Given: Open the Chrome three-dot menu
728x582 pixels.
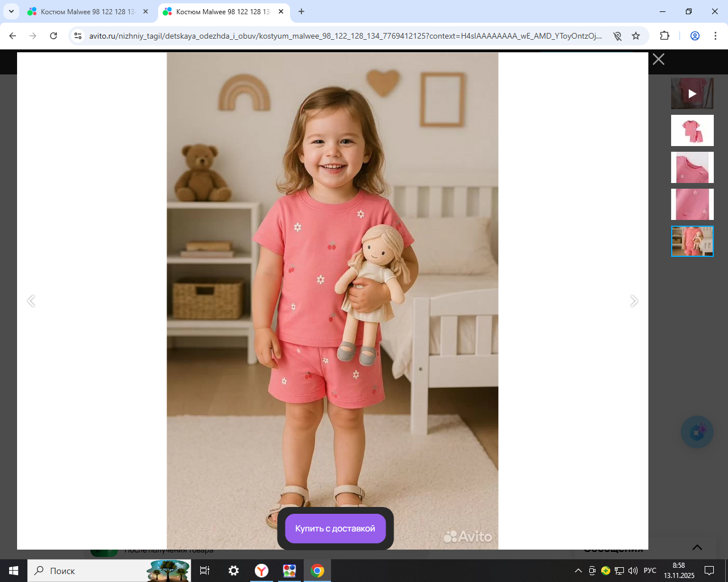Looking at the screenshot, I should pyautogui.click(x=715, y=36).
